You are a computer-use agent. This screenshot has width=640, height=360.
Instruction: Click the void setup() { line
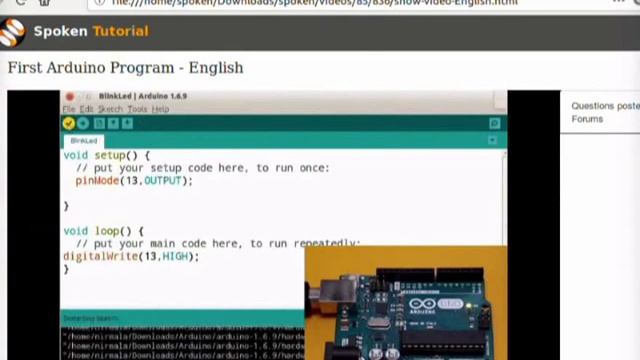coord(107,156)
